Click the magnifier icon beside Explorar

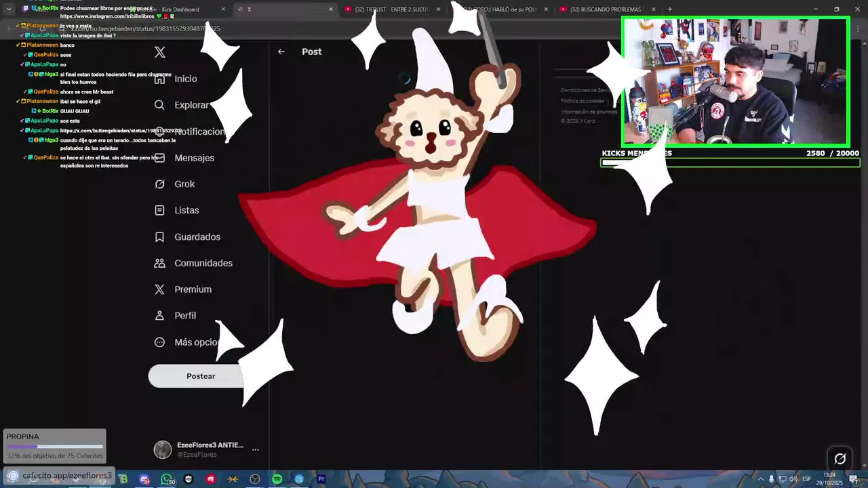159,105
